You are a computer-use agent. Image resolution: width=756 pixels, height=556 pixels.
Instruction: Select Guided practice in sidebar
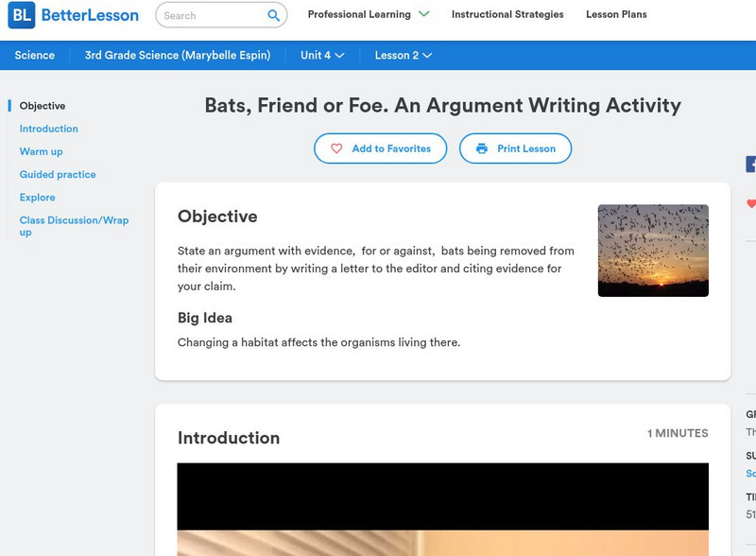click(58, 175)
